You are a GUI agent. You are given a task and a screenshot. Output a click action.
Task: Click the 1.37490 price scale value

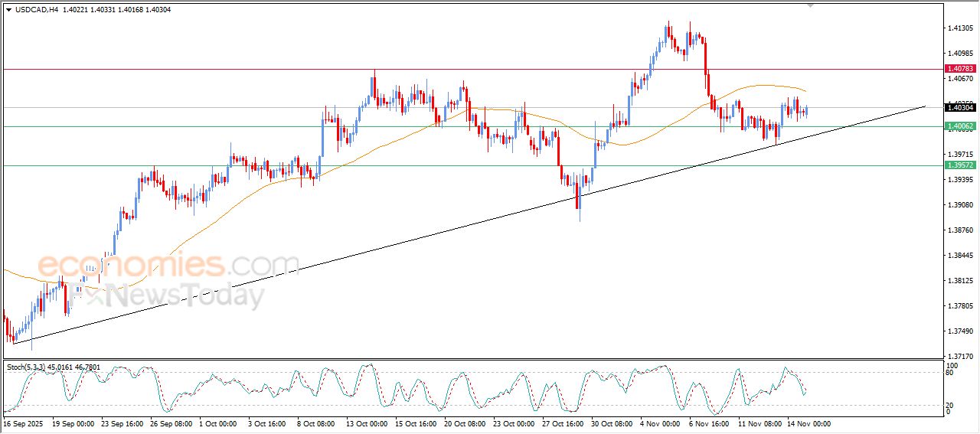[960, 331]
